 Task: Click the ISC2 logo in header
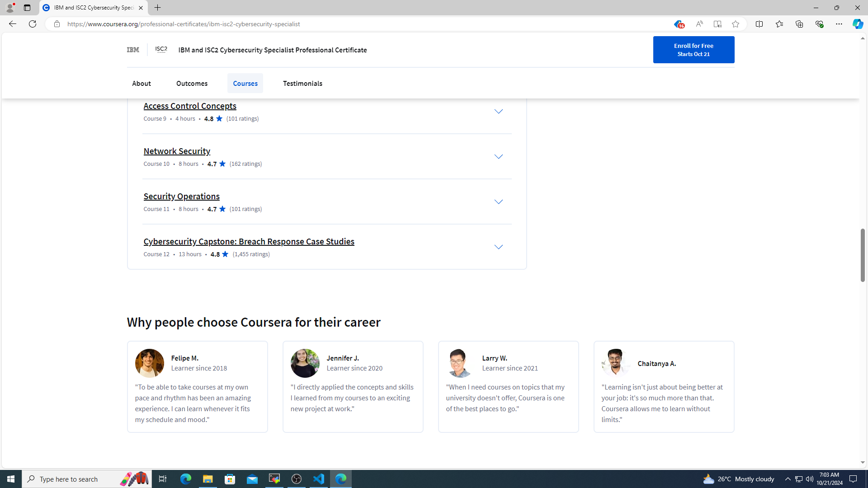click(161, 50)
